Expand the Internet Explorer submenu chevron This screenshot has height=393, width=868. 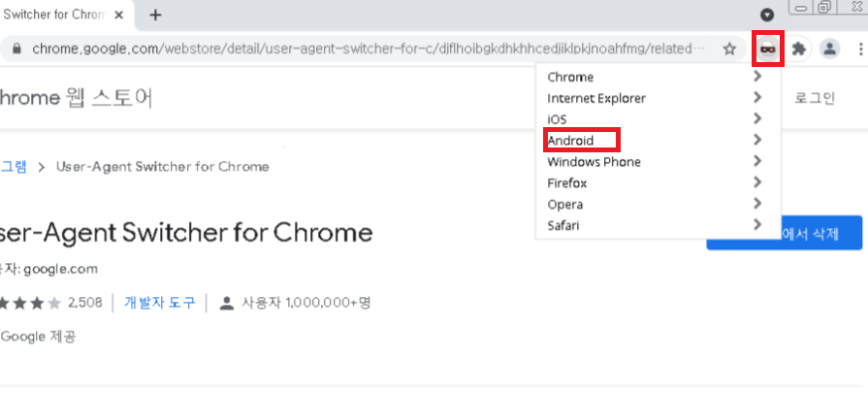click(x=757, y=97)
